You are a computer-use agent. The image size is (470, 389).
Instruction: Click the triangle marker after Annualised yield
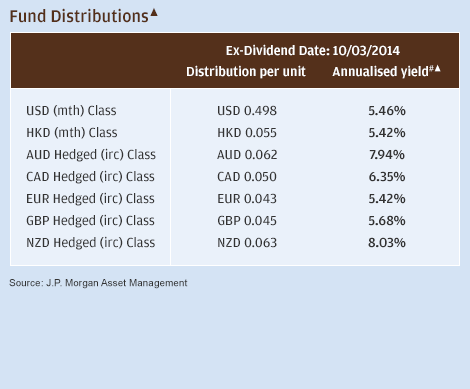point(438,69)
